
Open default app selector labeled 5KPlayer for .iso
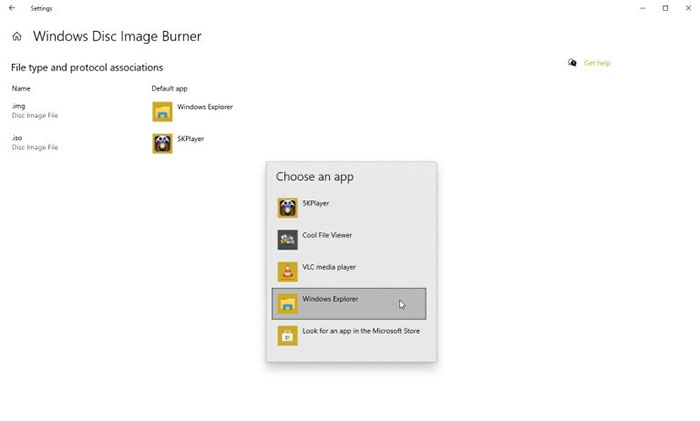pyautogui.click(x=191, y=139)
